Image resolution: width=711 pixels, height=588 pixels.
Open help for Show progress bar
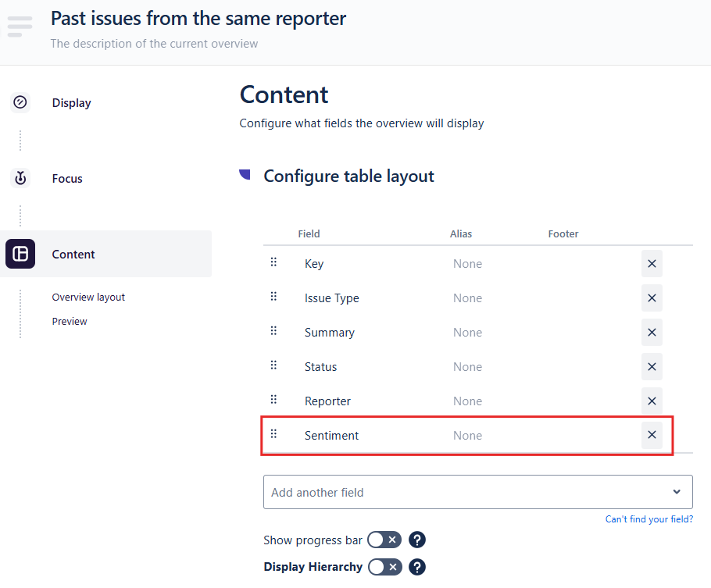(x=417, y=540)
